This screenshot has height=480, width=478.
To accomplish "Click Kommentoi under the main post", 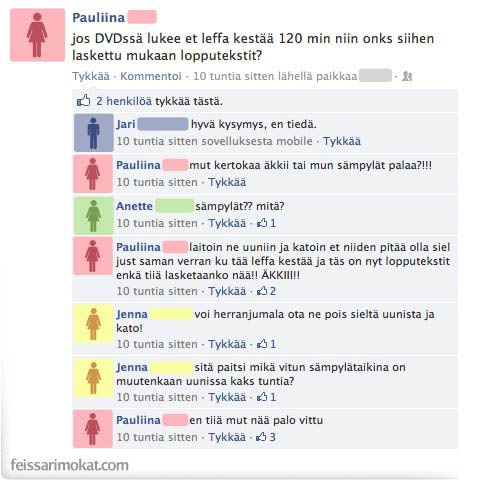I will pos(151,76).
